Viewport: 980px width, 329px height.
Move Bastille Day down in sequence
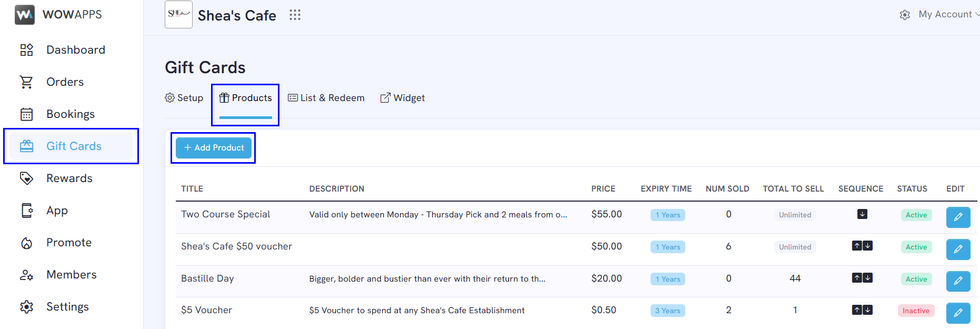(868, 278)
